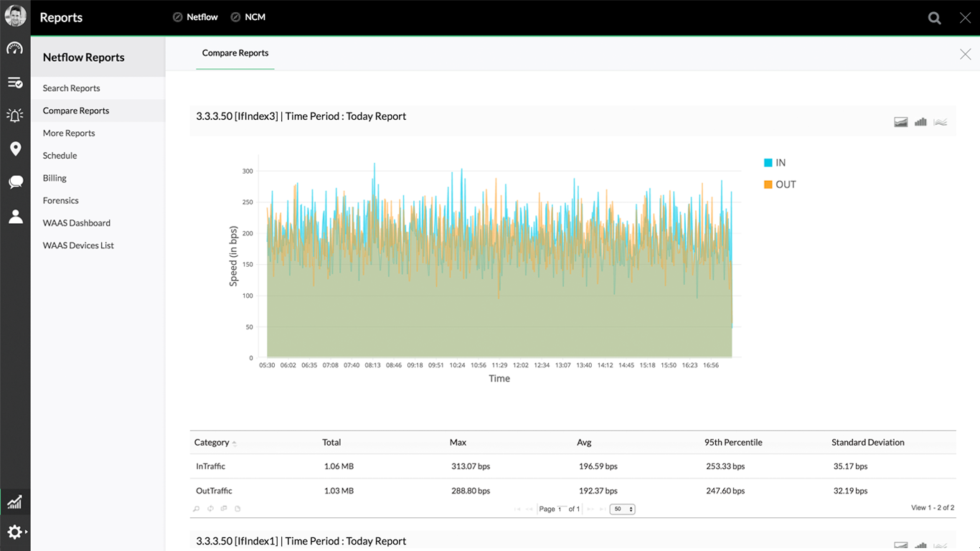This screenshot has height=551, width=980.
Task: Open the chat bubbles icon in sidebar
Action: (x=15, y=182)
